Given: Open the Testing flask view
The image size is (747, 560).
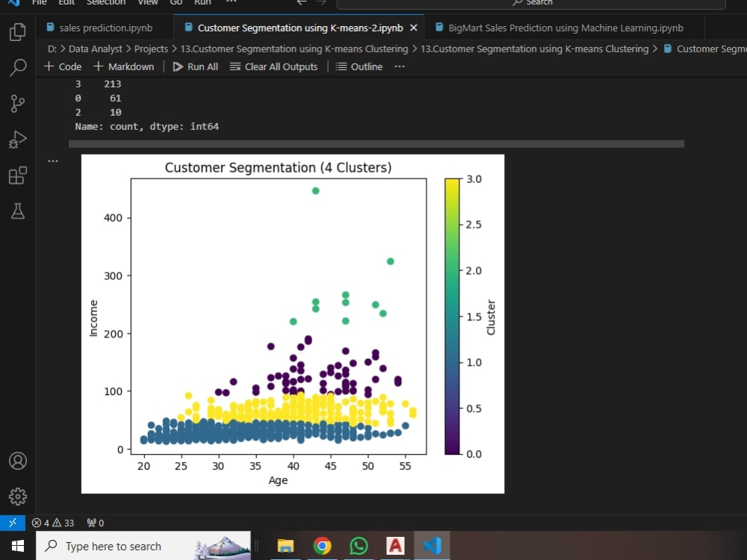Looking at the screenshot, I should [x=18, y=211].
